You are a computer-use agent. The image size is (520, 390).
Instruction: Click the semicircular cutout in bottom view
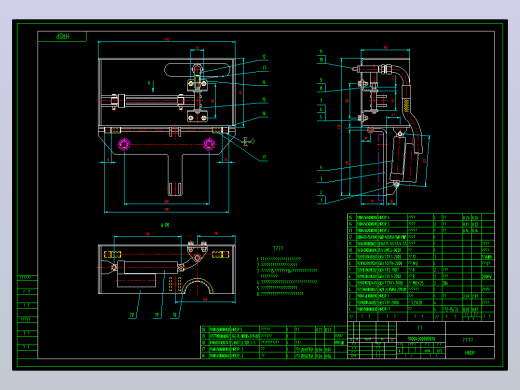[197, 287]
